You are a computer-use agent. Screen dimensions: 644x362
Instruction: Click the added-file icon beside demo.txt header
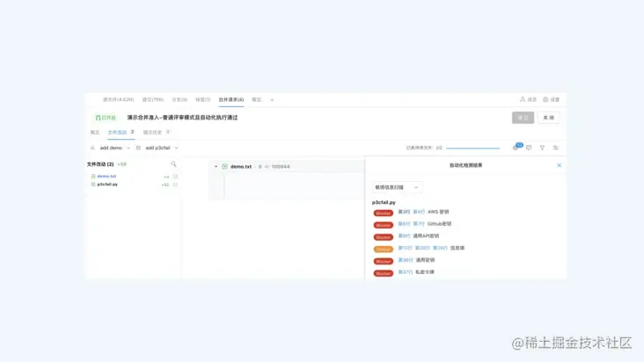pos(224,166)
